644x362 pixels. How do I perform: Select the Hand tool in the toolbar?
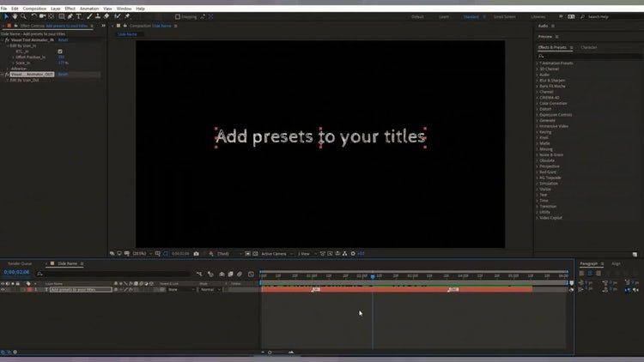click(15, 16)
